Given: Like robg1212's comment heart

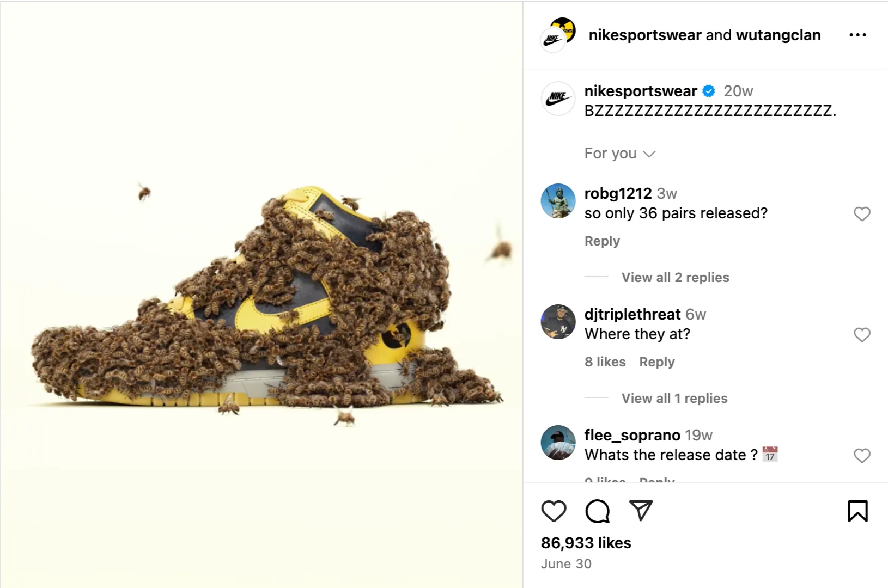Looking at the screenshot, I should [x=862, y=214].
